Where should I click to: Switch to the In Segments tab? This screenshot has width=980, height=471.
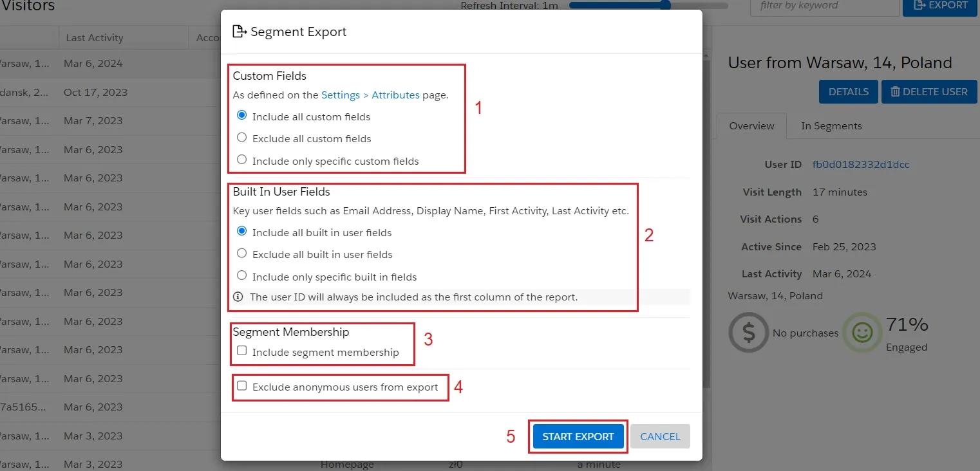point(831,125)
